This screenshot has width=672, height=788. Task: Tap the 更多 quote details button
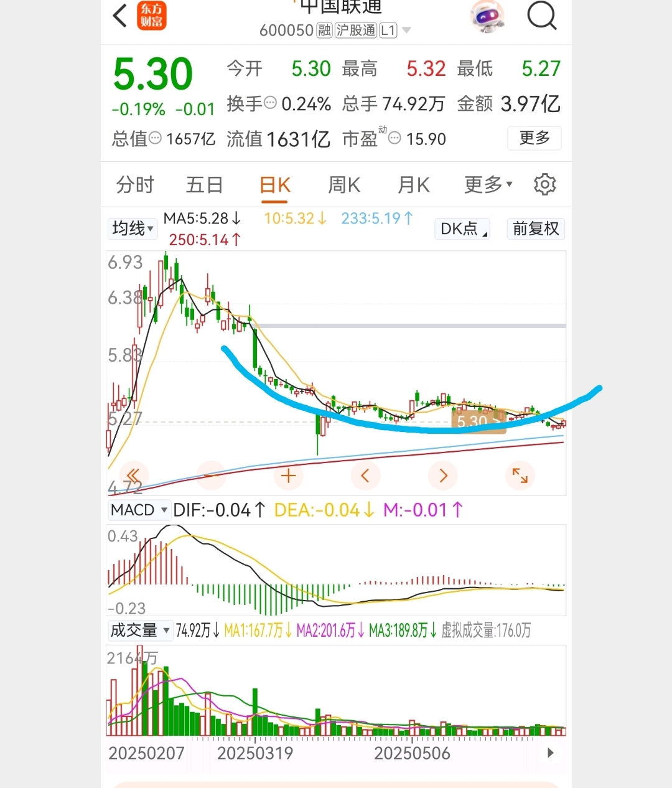click(534, 138)
